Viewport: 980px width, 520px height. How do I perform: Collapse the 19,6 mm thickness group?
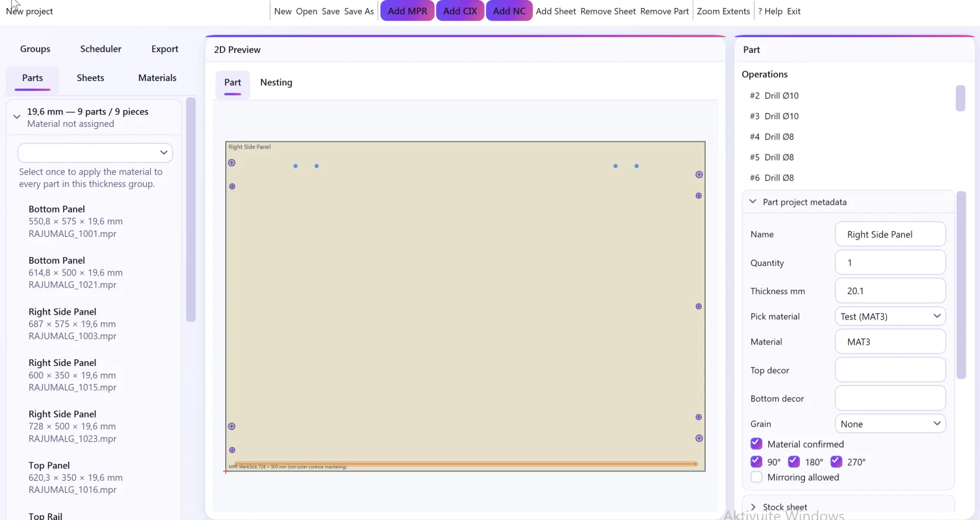pos(17,117)
